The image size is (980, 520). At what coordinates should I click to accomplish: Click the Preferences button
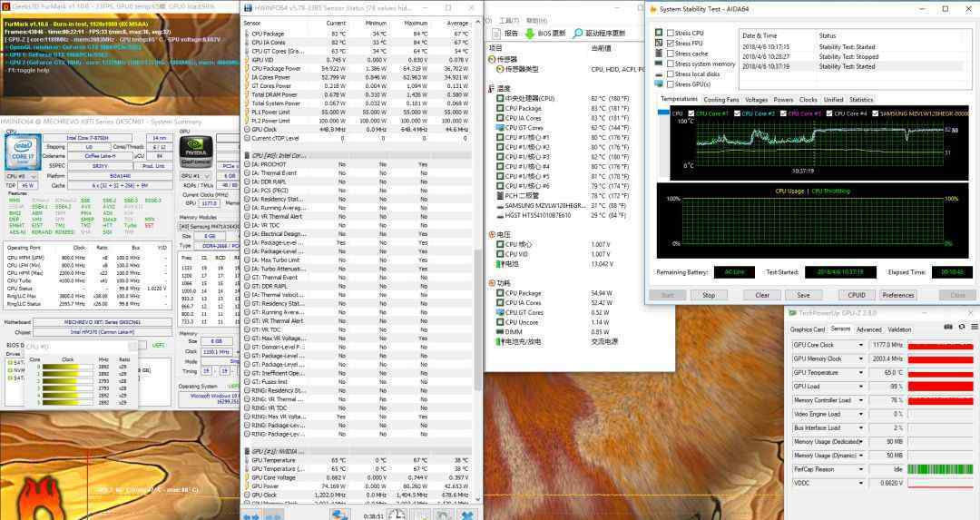click(897, 295)
